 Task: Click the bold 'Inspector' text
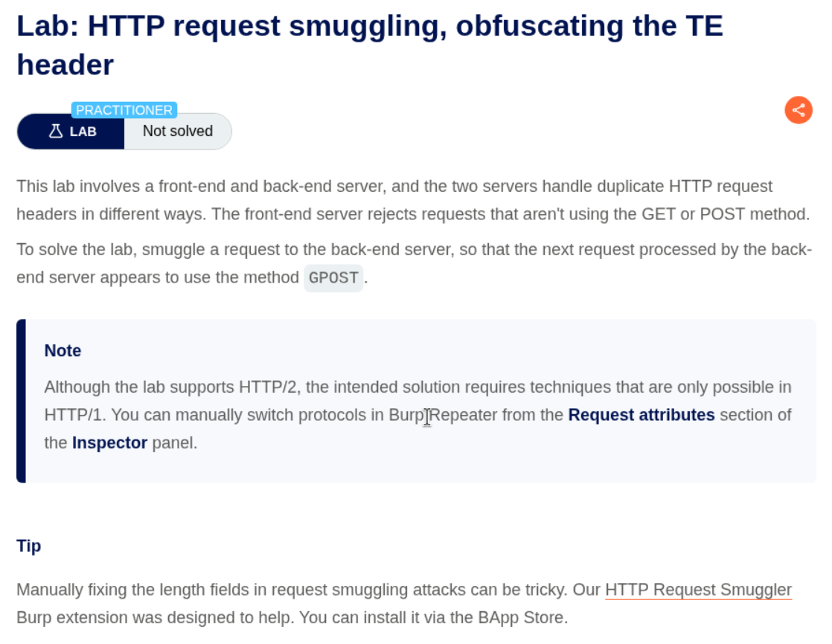109,443
